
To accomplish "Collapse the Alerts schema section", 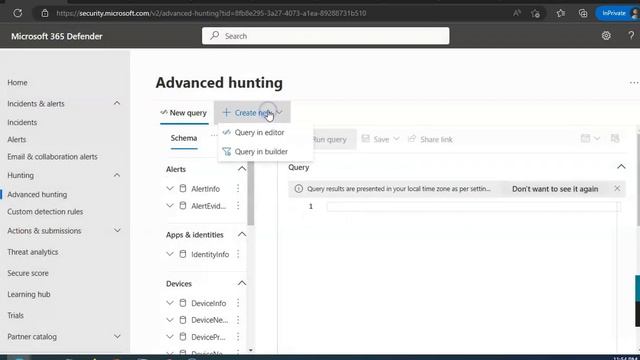I will coord(242,169).
